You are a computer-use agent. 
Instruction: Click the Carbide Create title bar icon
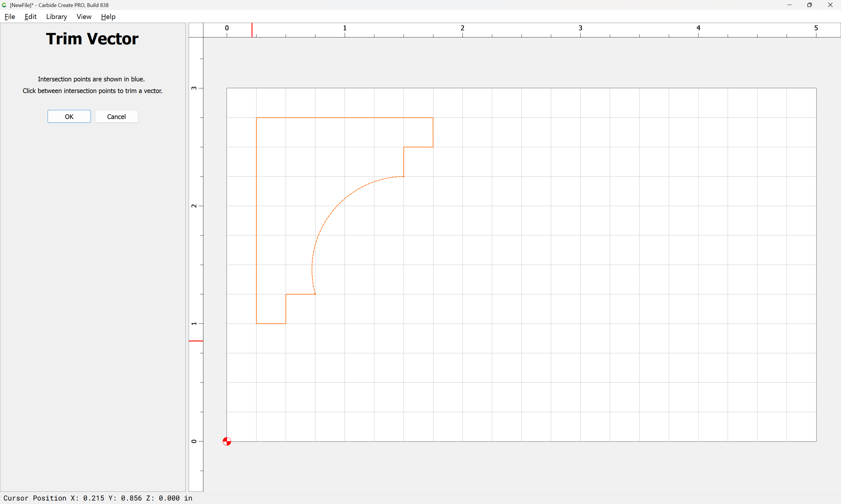click(4, 5)
